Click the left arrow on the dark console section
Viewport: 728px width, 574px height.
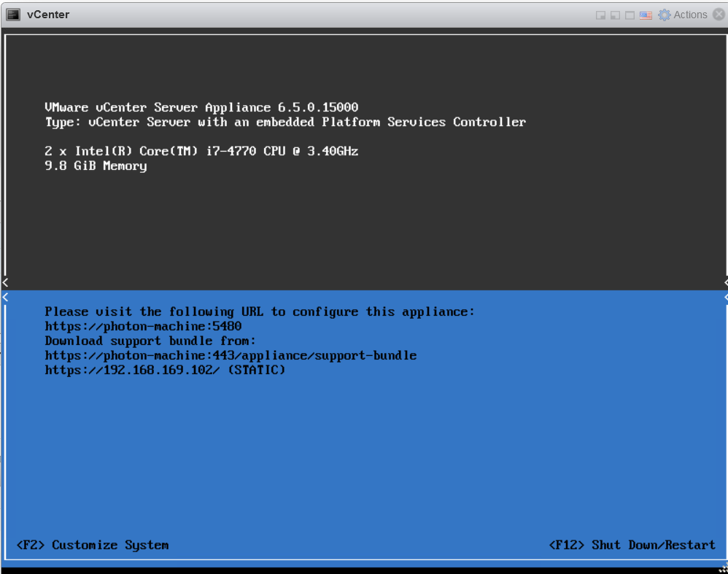4,282
